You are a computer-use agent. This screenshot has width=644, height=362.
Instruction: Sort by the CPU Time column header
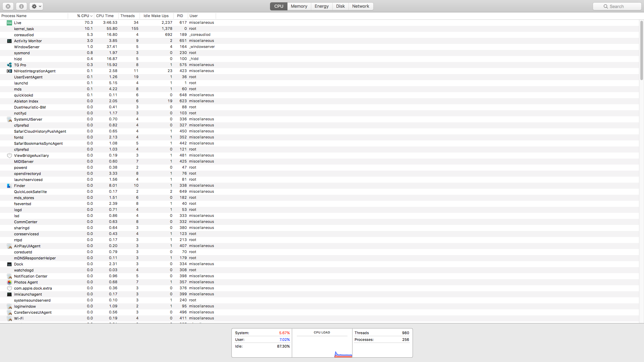(x=106, y=16)
